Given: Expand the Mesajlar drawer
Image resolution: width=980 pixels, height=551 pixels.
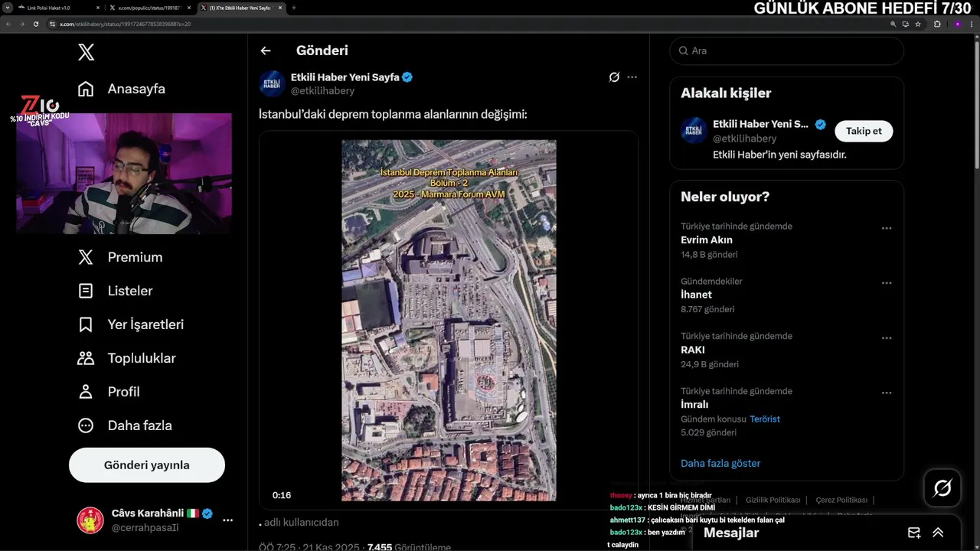Looking at the screenshot, I should click(938, 533).
